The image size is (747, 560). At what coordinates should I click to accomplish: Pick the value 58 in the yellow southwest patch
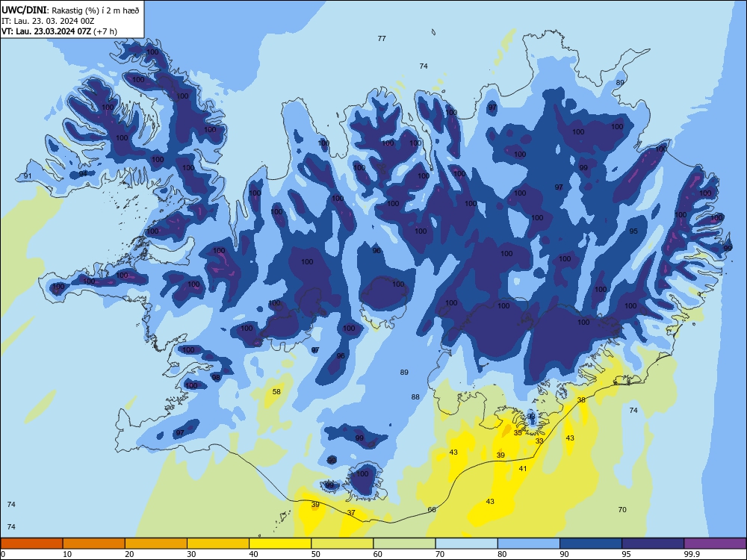[276, 392]
